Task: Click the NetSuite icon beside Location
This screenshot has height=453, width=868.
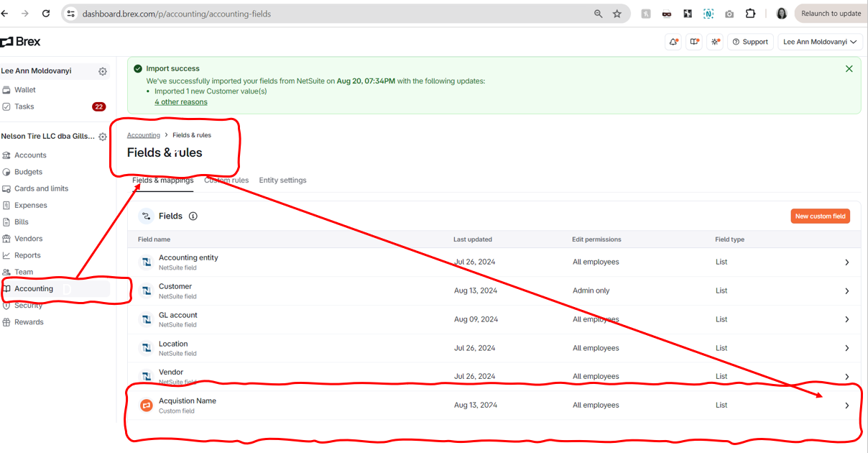Action: pos(146,348)
